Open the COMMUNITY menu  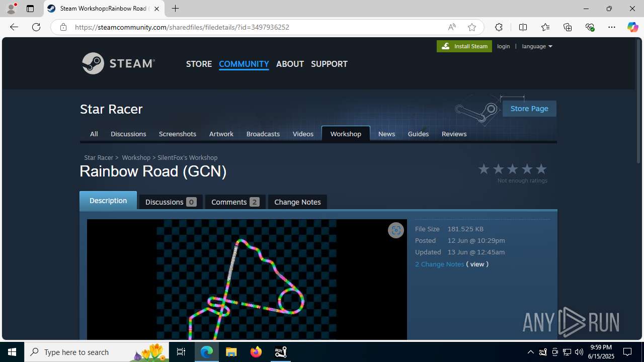point(244,64)
